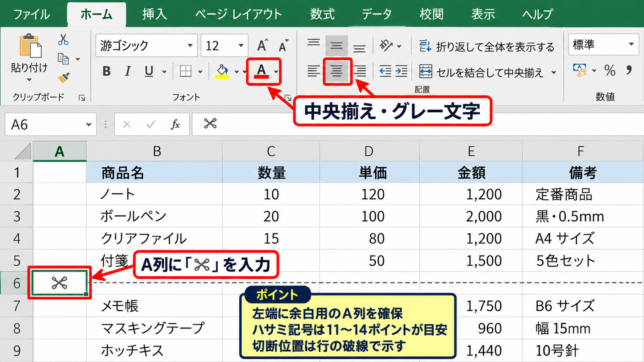Switch to the データ tab
The width and height of the screenshot is (644, 362).
377,14
